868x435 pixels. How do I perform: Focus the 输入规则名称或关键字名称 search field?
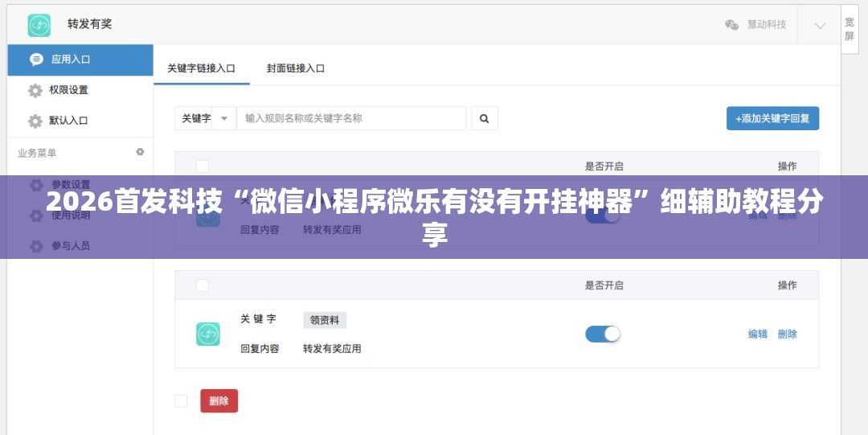pos(351,118)
